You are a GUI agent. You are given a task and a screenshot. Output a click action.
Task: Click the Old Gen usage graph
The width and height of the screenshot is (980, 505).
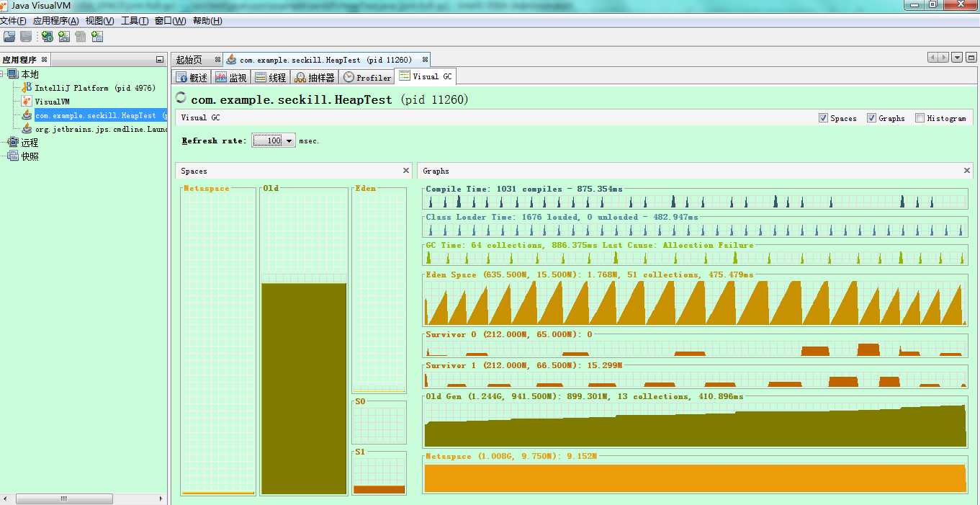pos(695,424)
